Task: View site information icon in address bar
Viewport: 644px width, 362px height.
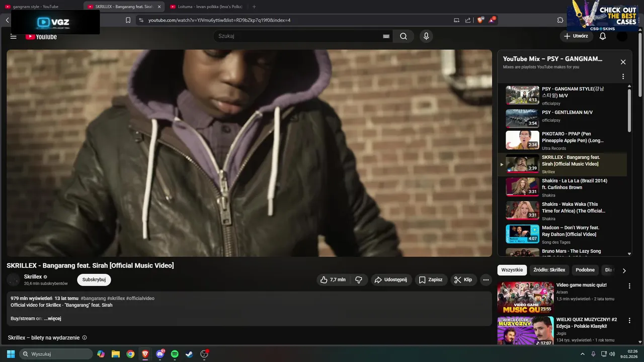Action: (141, 20)
